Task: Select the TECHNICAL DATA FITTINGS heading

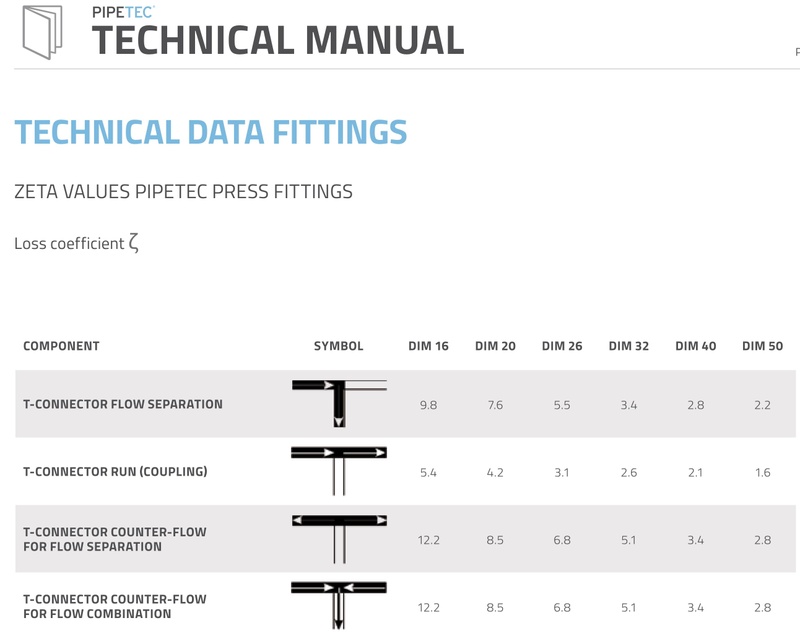Action: coord(211,132)
